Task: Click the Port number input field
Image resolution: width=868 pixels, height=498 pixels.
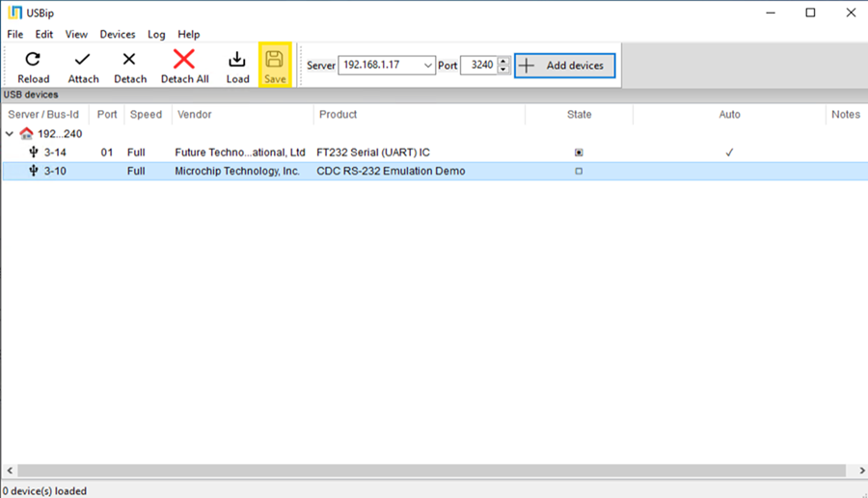Action: pyautogui.click(x=478, y=66)
